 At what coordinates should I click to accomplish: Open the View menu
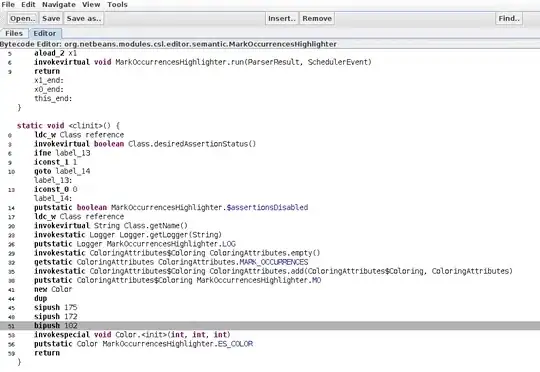point(91,4)
